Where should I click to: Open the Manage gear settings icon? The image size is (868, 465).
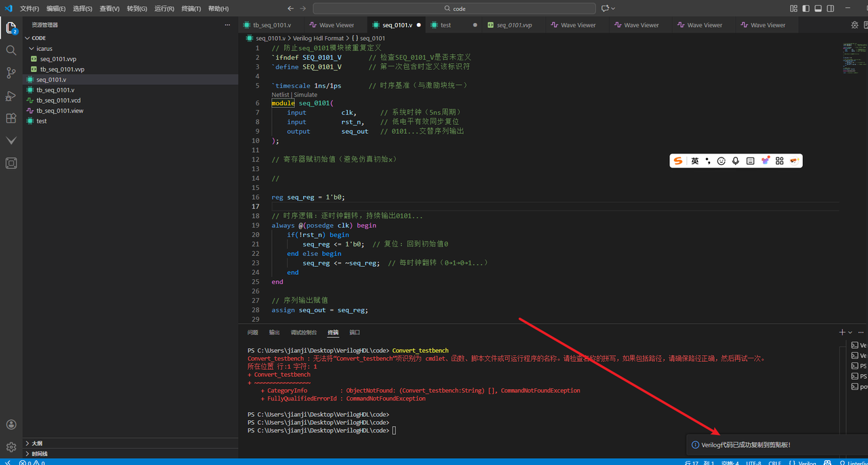click(11, 447)
